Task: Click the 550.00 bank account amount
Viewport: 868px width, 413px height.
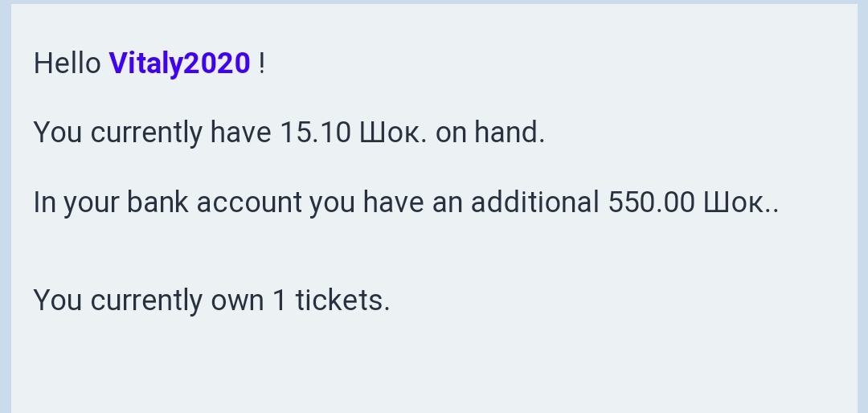Action: (651, 202)
